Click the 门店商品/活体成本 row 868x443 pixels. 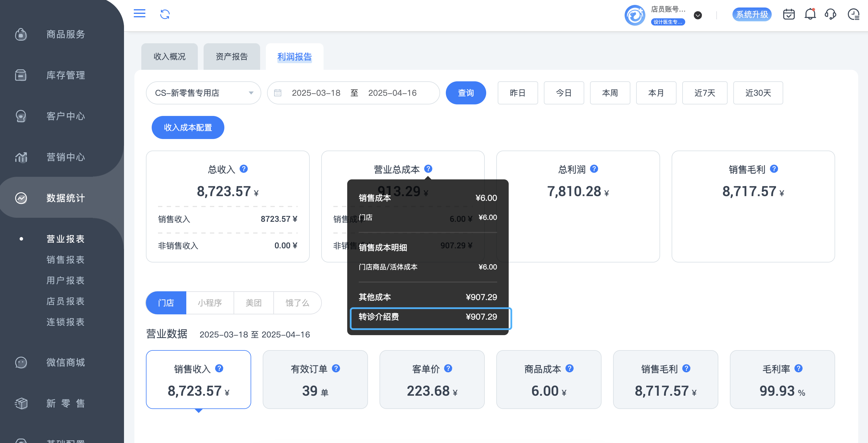click(x=428, y=267)
